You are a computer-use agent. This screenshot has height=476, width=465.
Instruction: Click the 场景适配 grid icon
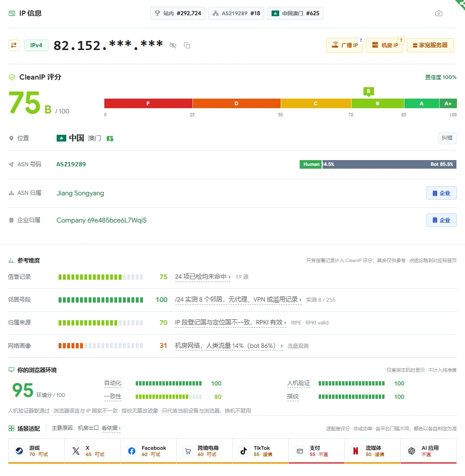(11, 428)
